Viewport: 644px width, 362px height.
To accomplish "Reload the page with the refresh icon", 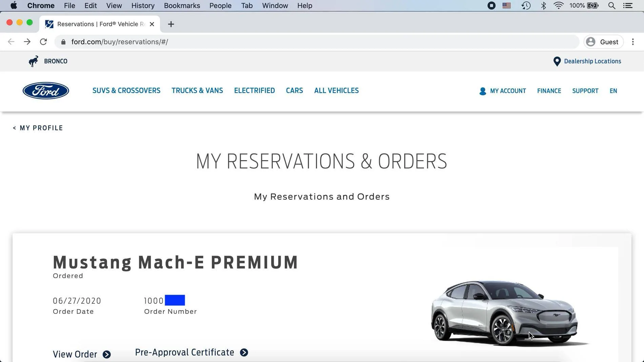I will [x=43, y=42].
